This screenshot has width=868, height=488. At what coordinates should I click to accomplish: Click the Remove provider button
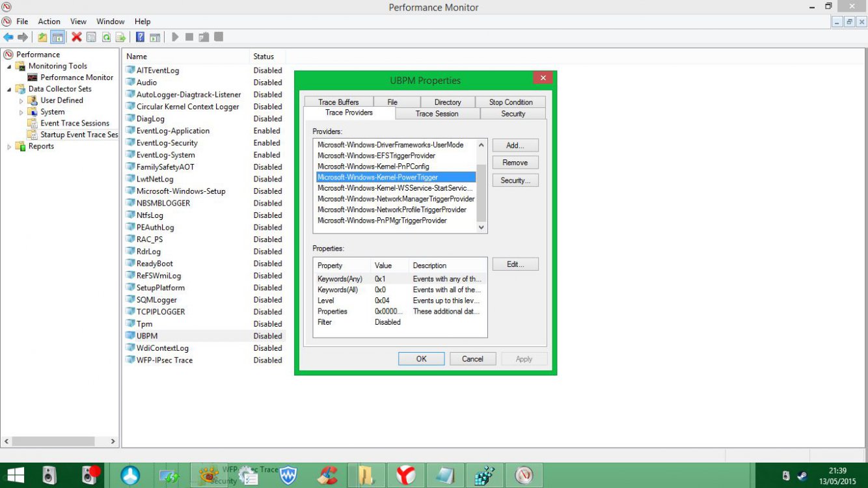[515, 163]
